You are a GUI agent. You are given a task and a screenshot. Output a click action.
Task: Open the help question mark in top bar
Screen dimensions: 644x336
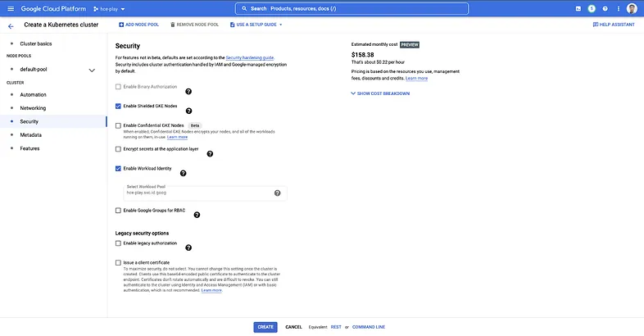pos(605,9)
